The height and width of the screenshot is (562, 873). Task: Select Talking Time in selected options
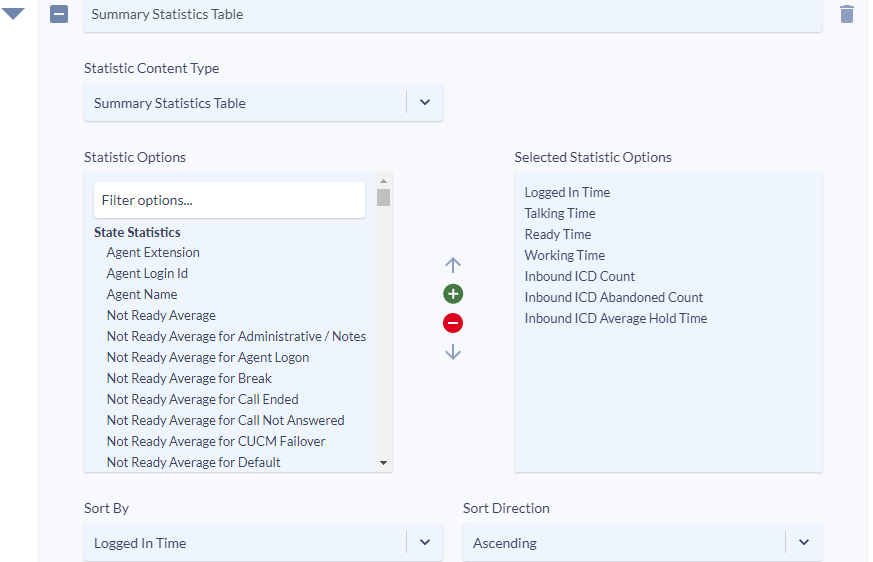(x=560, y=213)
